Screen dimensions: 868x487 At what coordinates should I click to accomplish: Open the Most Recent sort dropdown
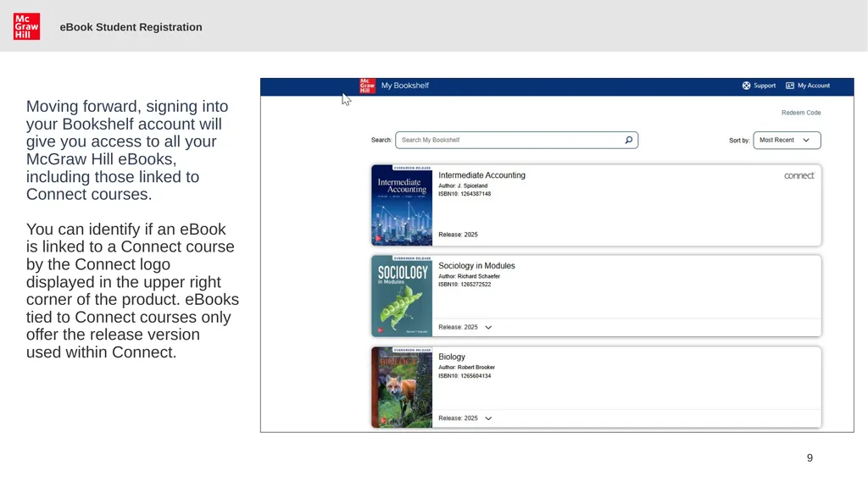[x=787, y=140]
